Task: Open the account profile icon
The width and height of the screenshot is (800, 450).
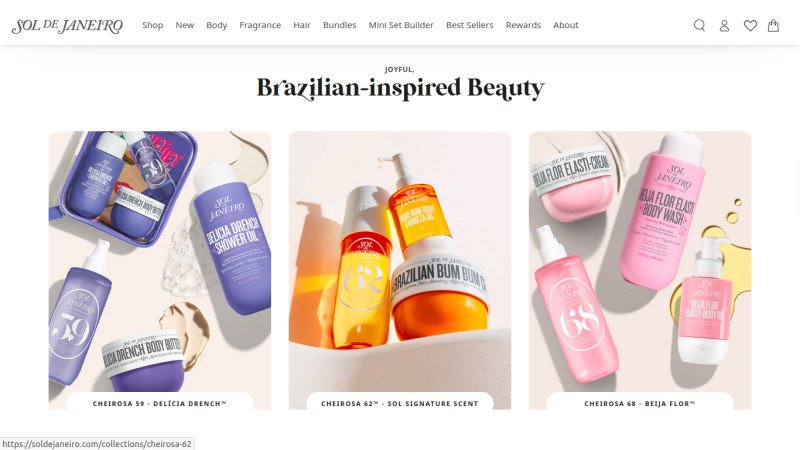Action: pyautogui.click(x=724, y=26)
